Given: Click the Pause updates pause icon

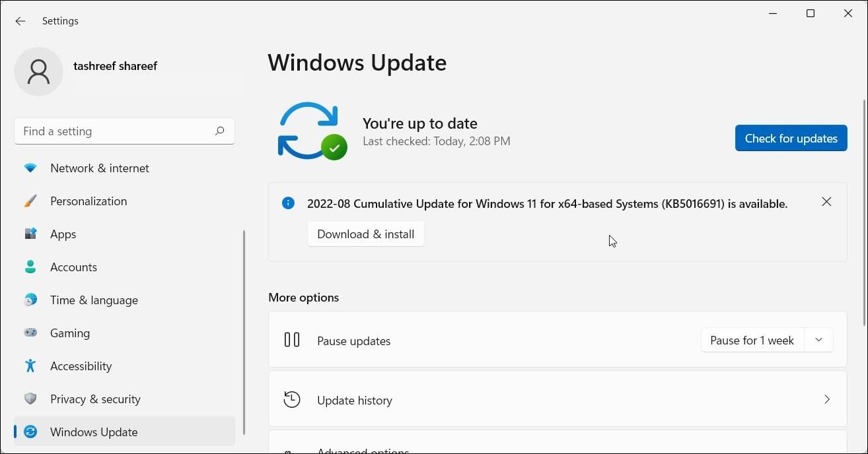Looking at the screenshot, I should [291, 340].
